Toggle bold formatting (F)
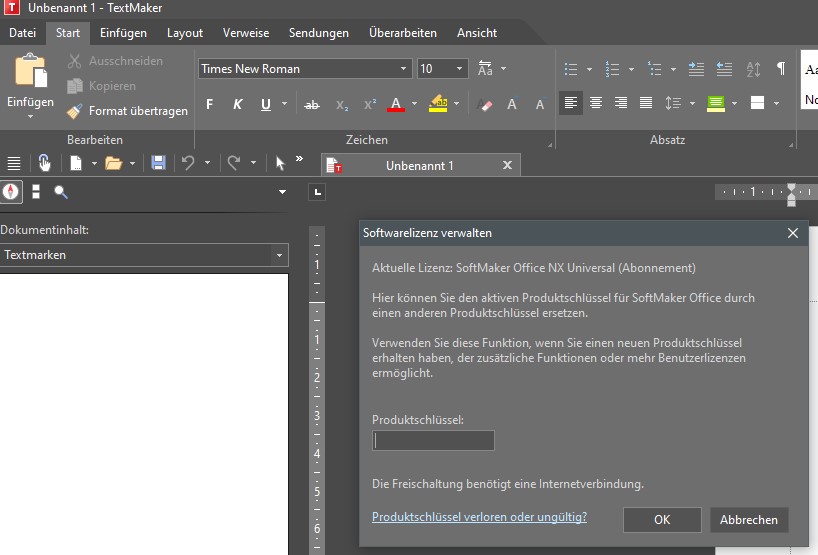The height and width of the screenshot is (555, 818). click(x=209, y=104)
